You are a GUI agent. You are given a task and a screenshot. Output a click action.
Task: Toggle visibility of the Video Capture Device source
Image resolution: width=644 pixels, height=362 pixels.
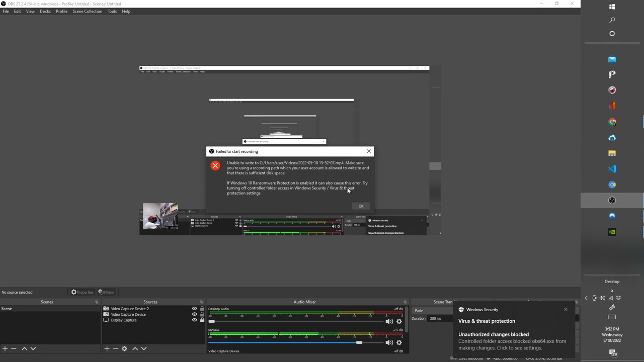(x=194, y=314)
